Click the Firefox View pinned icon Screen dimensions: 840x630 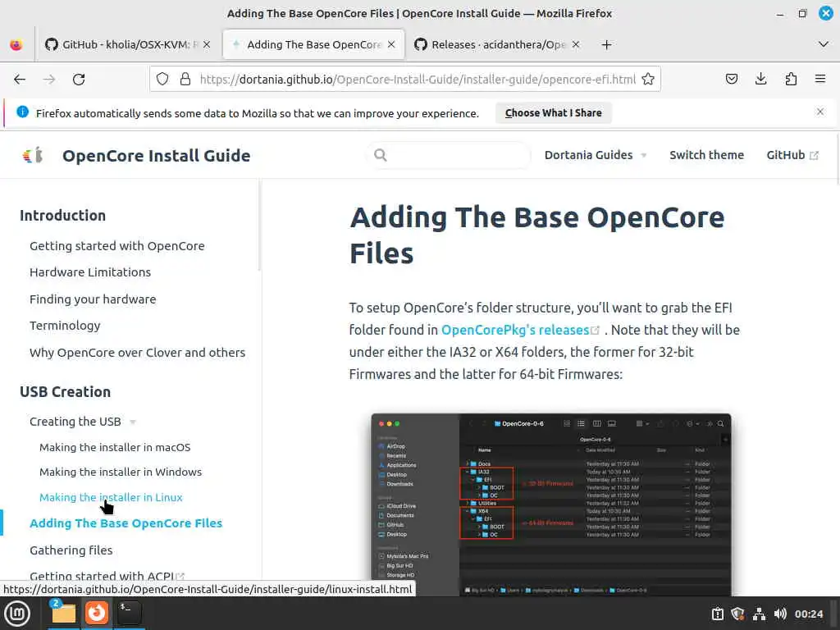[x=16, y=44]
